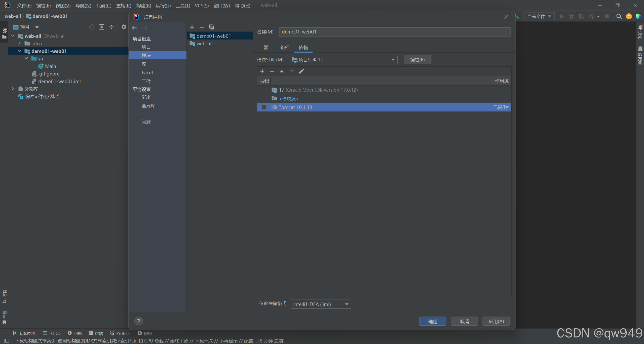This screenshot has width=644, height=344.
Task: Open Tomcat scope dropdown 已提供
Action: [x=501, y=107]
